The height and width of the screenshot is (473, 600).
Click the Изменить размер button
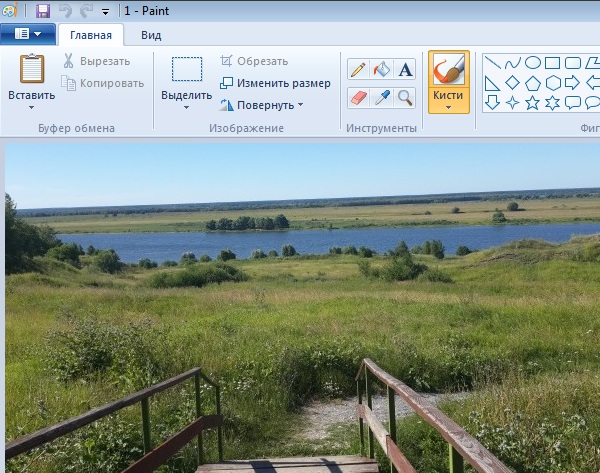275,82
